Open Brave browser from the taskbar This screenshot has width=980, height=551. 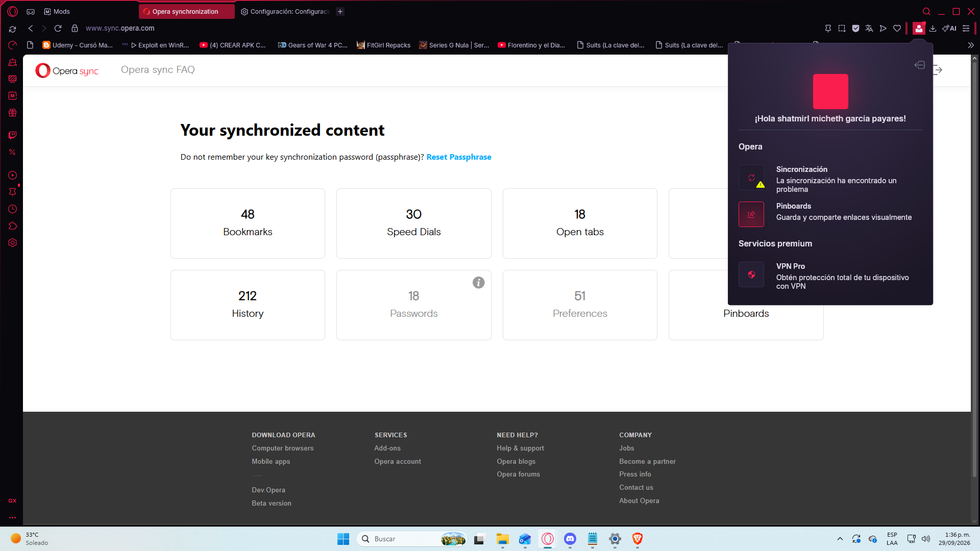point(637,539)
